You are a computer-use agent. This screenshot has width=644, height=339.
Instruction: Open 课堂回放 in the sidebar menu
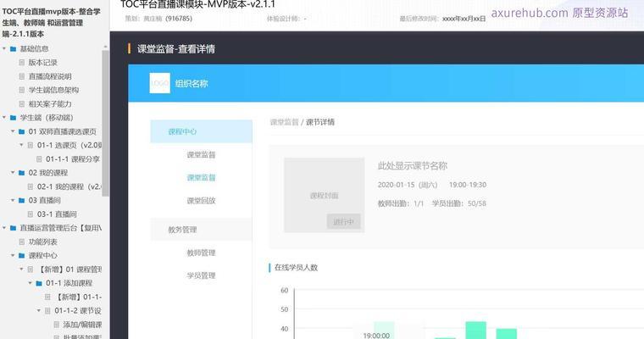(202, 201)
